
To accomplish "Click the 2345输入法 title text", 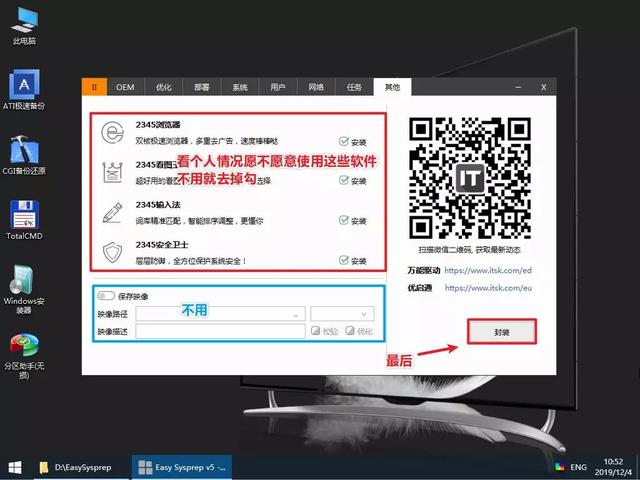I will pyautogui.click(x=158, y=204).
